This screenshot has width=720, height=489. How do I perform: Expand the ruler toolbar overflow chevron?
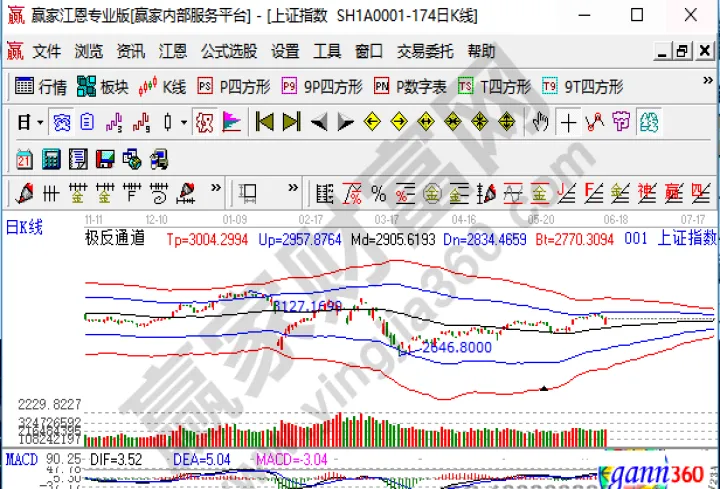[x=292, y=187]
